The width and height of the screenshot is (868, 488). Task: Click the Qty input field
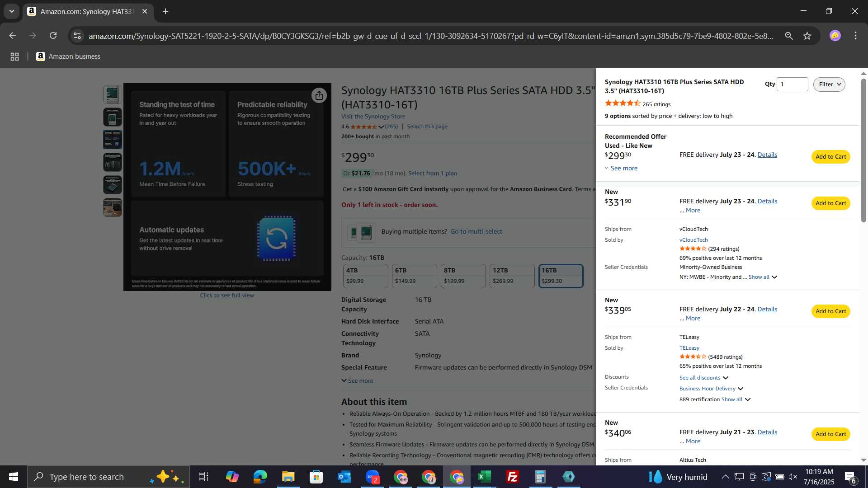(x=792, y=84)
